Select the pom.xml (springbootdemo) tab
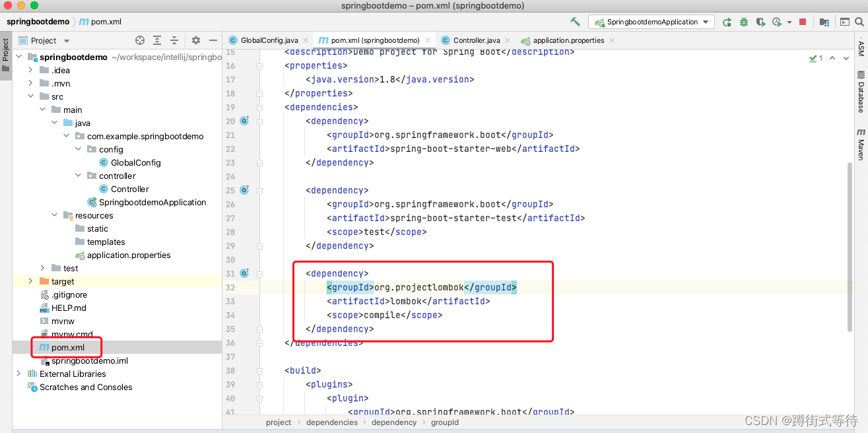Image resolution: width=868 pixels, height=433 pixels. pyautogui.click(x=375, y=40)
